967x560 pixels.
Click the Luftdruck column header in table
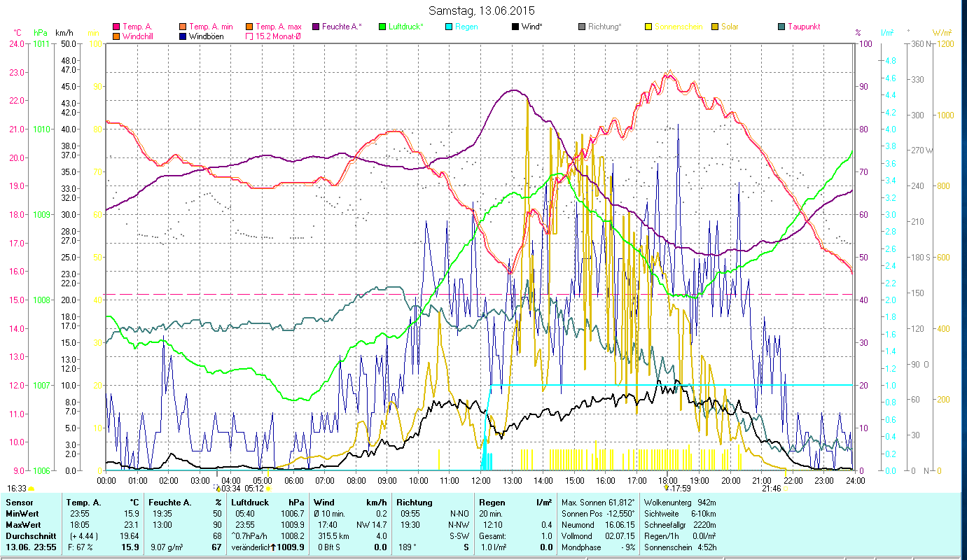[249, 502]
